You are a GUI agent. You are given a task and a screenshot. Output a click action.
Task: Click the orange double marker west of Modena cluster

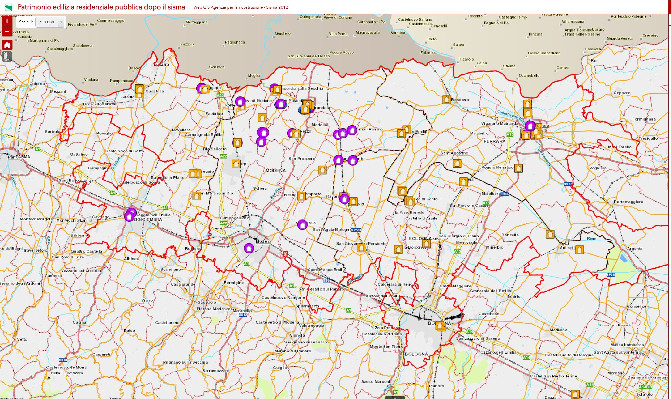pos(195,173)
